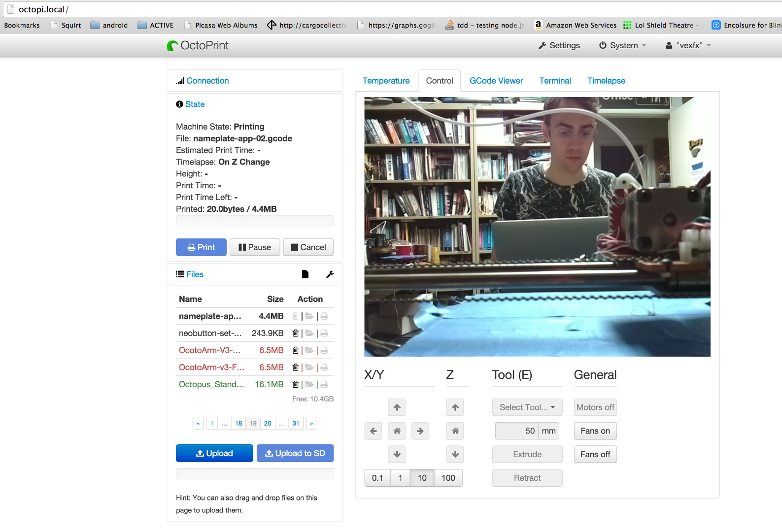Open the Settings wrench menu
The height and width of the screenshot is (532, 782).
click(559, 45)
